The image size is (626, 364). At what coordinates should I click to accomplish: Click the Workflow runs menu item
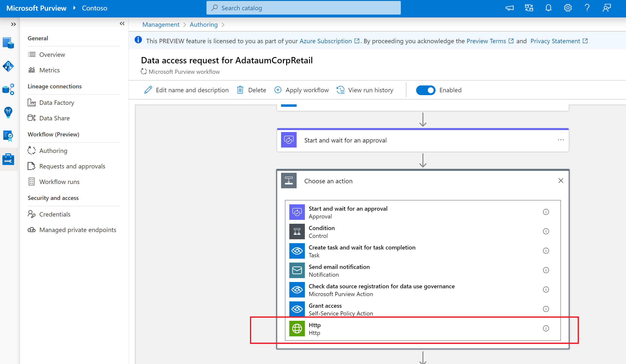(59, 182)
